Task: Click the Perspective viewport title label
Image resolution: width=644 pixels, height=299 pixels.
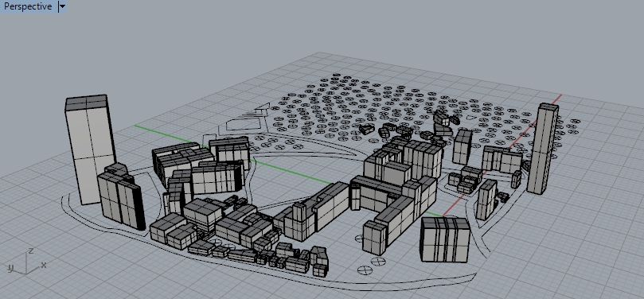Action: point(28,6)
